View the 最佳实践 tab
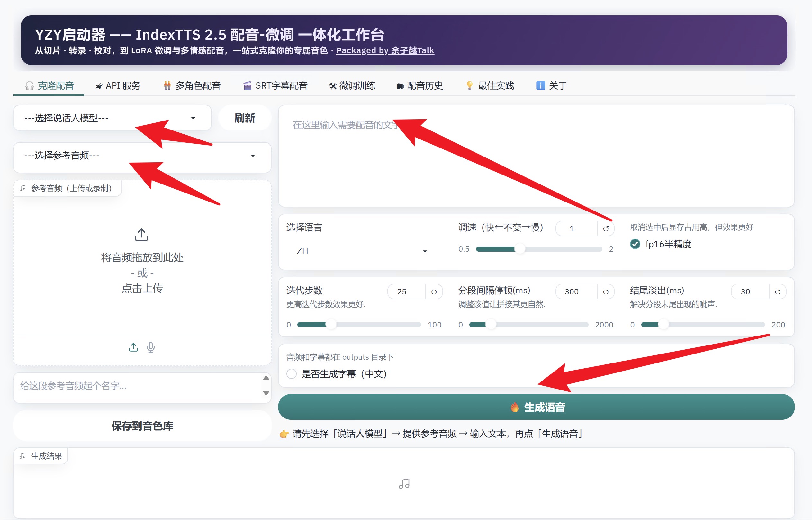 (x=490, y=86)
